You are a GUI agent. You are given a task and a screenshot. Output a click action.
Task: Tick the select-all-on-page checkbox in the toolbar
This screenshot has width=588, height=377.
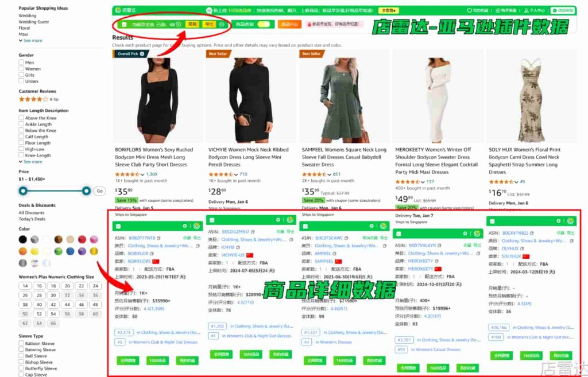click(124, 24)
